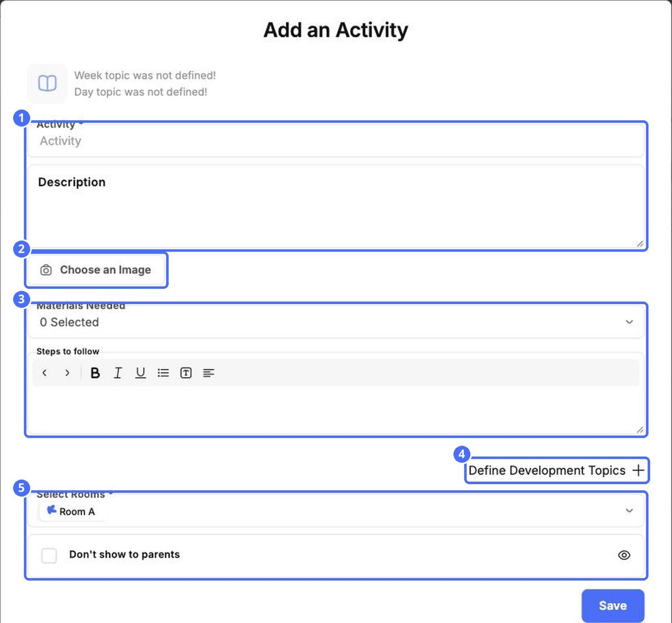Click into the Description text area
Screen dimensions: 672x623
(336, 206)
